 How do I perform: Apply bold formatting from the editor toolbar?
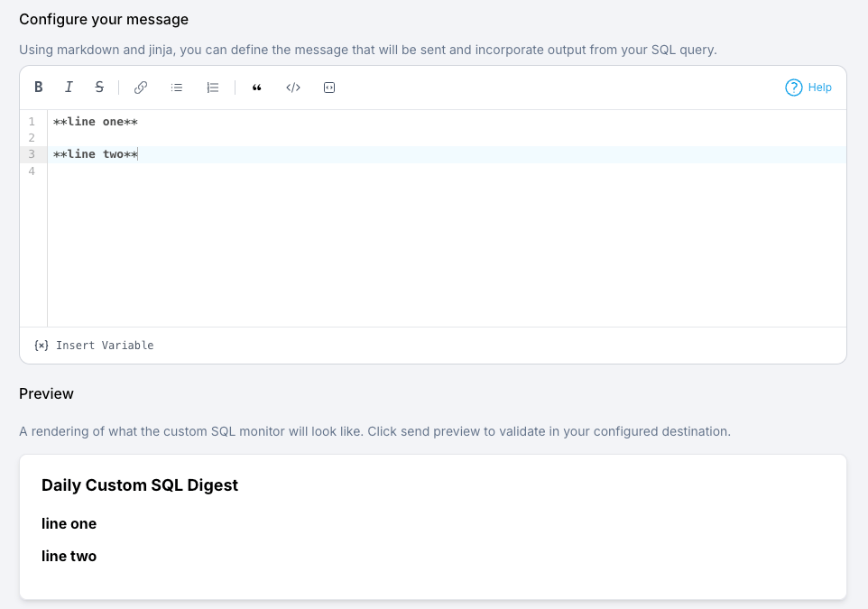click(38, 88)
